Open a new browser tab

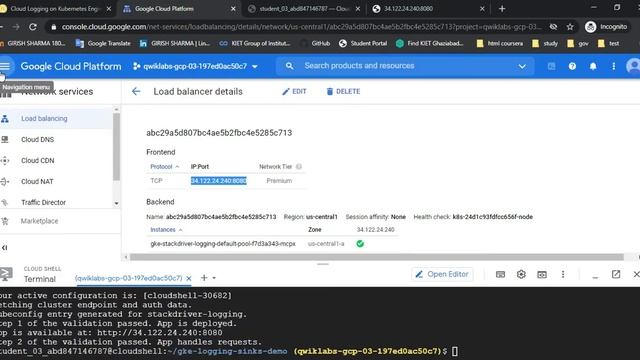point(502,9)
